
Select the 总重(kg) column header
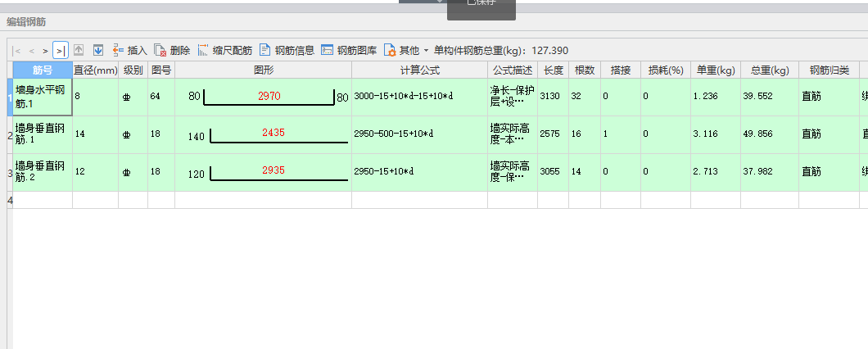coord(770,70)
